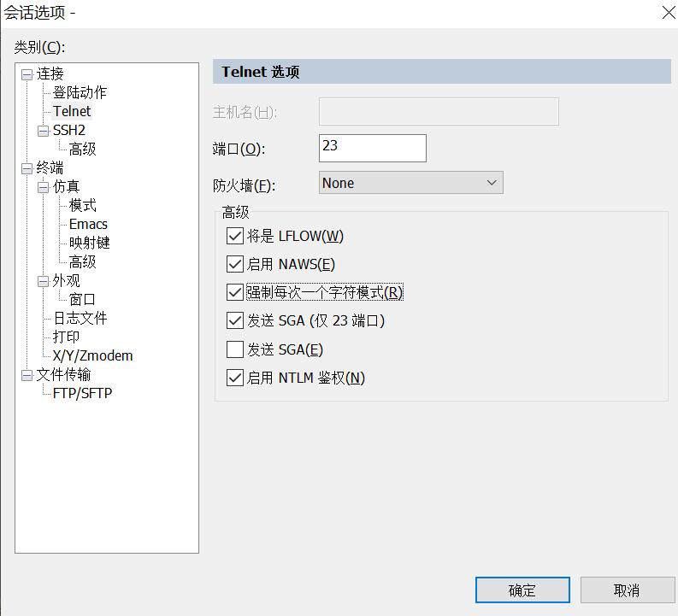Open the 防火墙 None dropdown
The image size is (678, 616).
coord(410,183)
